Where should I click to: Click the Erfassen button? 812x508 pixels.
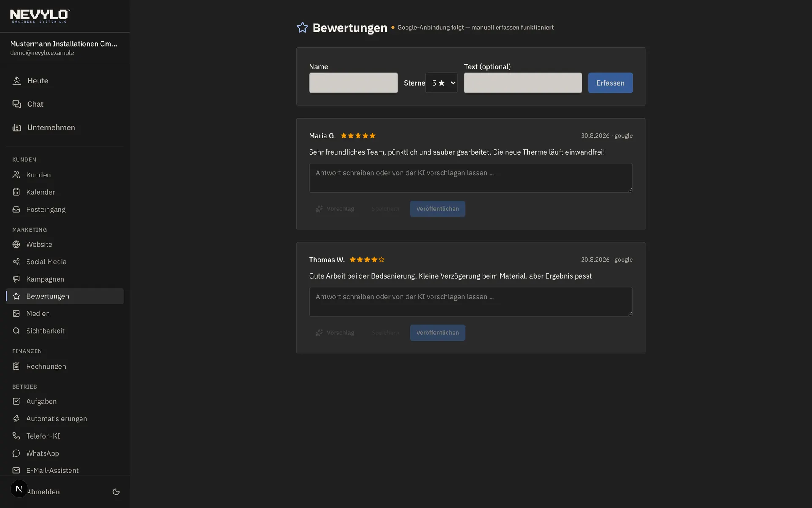[x=610, y=83]
